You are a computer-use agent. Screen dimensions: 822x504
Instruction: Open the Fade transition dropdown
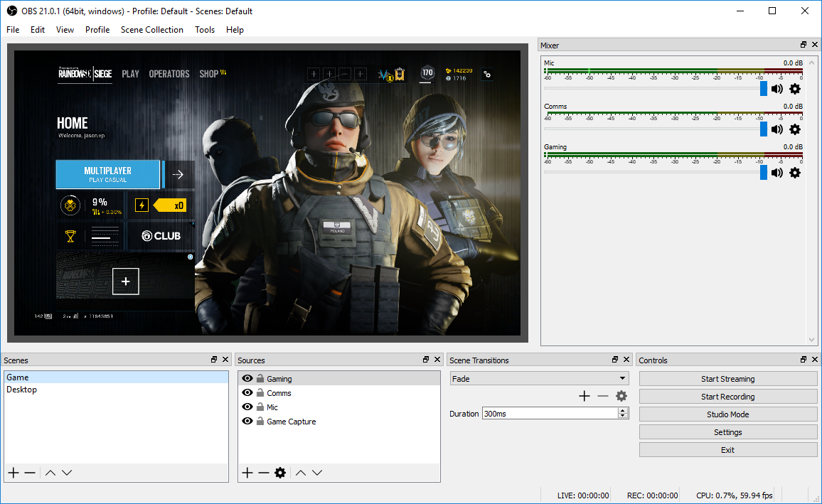point(539,379)
